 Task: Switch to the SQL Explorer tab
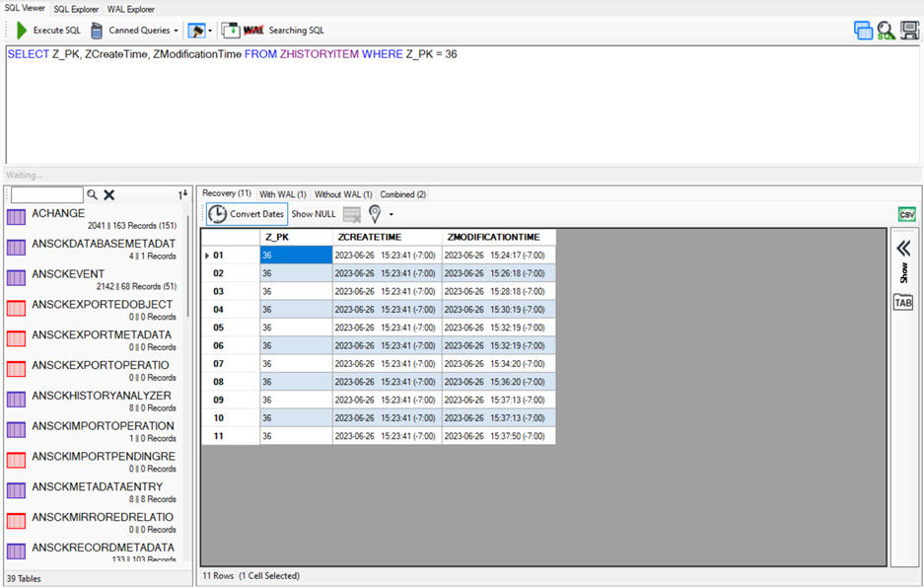[x=76, y=9]
